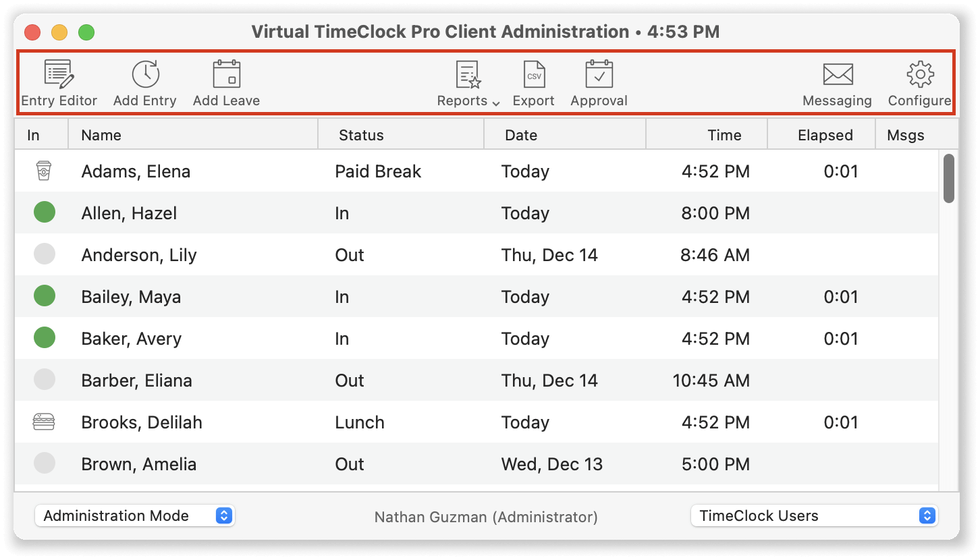Toggle Lily Anderson's gray out-status indicator
Screen dimensions: 980x560
45,254
